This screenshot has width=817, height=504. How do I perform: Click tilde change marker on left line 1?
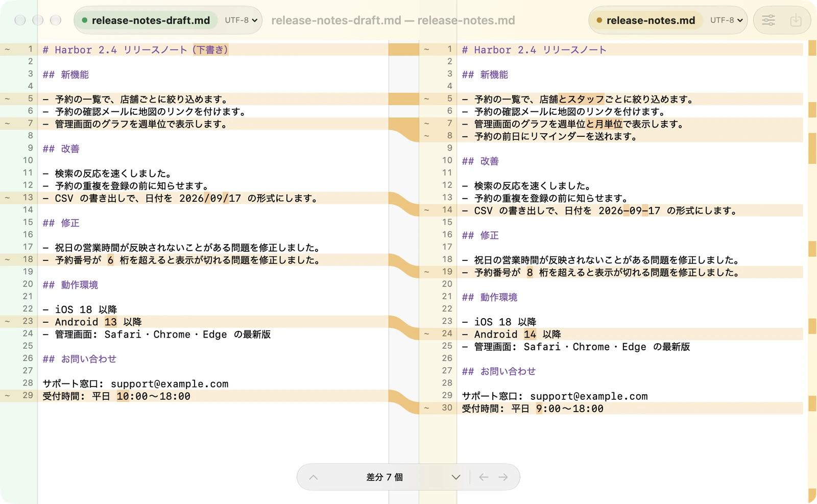pyautogui.click(x=7, y=50)
